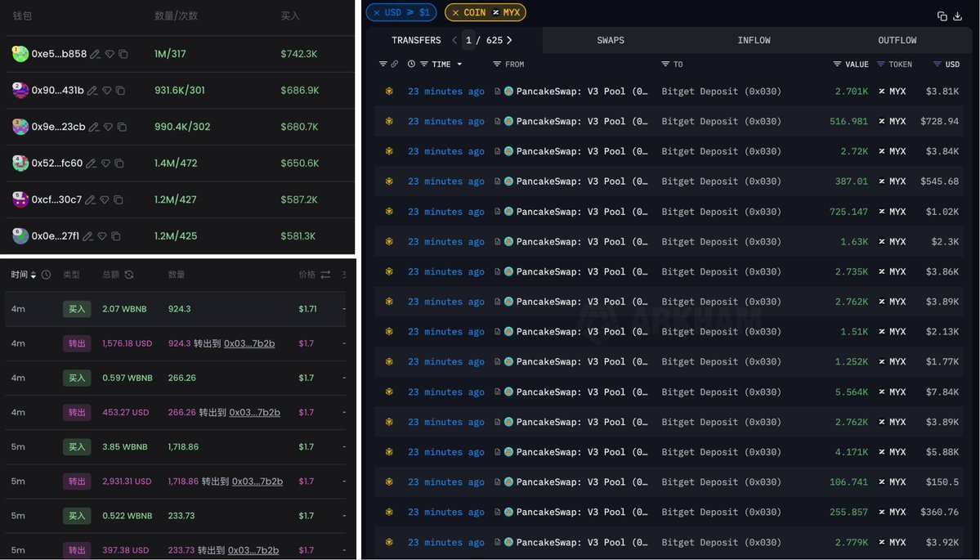
Task: Copy the address of wallet 0x9e...23cb
Action: click(122, 127)
